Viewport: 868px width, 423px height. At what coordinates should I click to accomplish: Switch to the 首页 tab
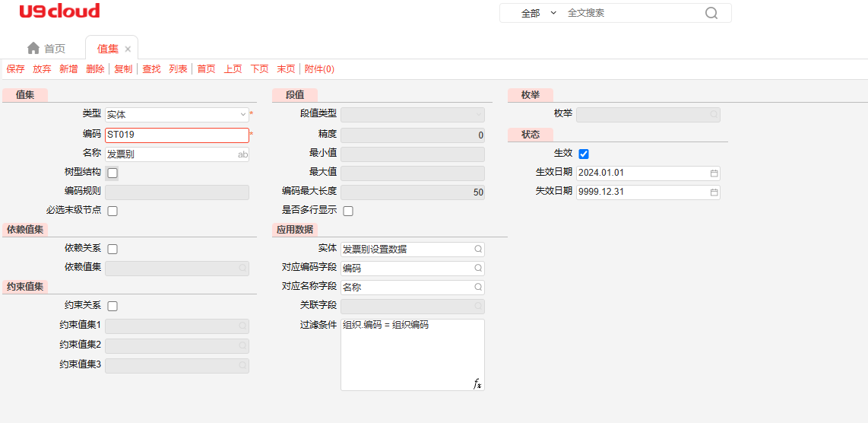(54, 49)
